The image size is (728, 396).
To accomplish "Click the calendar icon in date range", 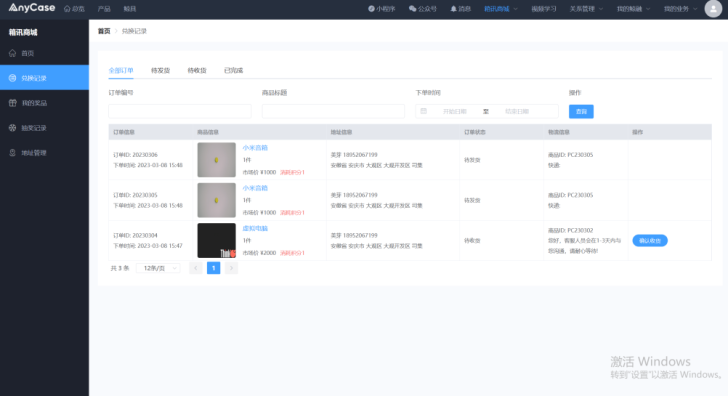I will tap(423, 111).
